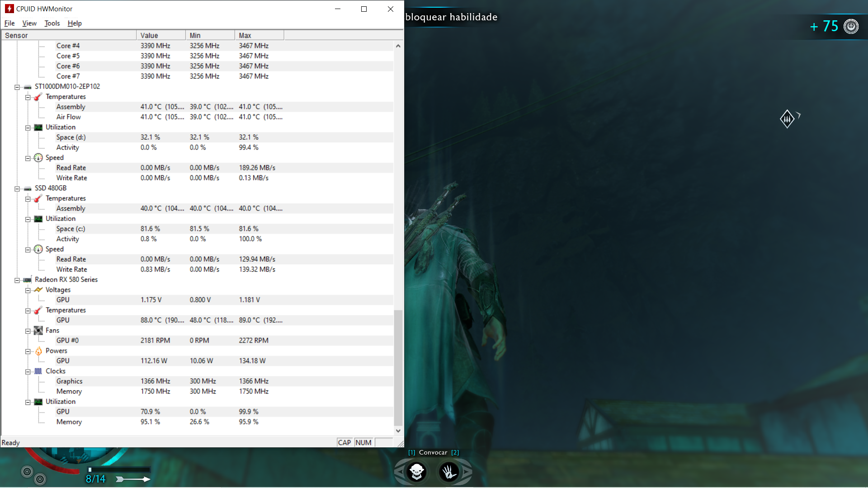
Task: Click the SSD 480GB drive icon
Action: coord(28,188)
